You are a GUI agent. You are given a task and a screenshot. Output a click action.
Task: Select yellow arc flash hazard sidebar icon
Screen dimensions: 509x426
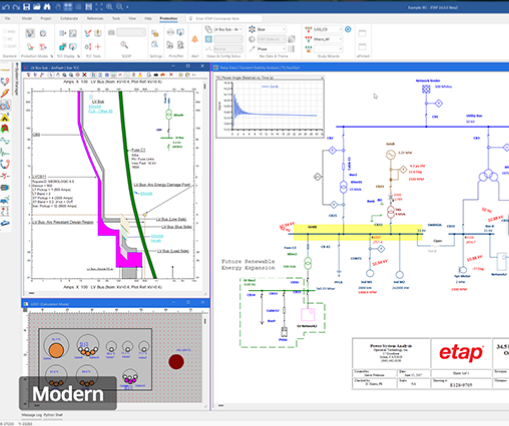(x=5, y=117)
